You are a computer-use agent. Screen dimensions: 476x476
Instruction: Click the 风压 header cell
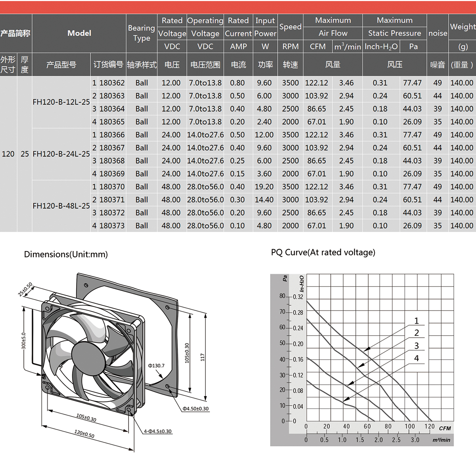coord(395,65)
